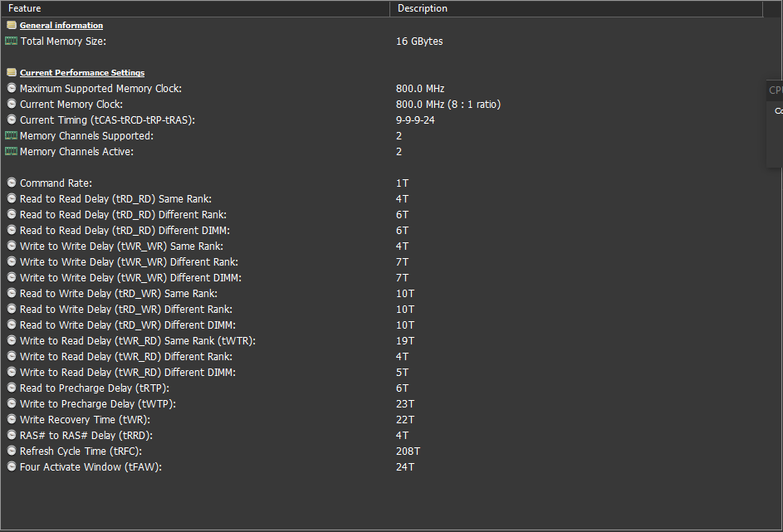Click the 16 GBytes memory size value
This screenshot has height=532, width=783.
(x=419, y=41)
